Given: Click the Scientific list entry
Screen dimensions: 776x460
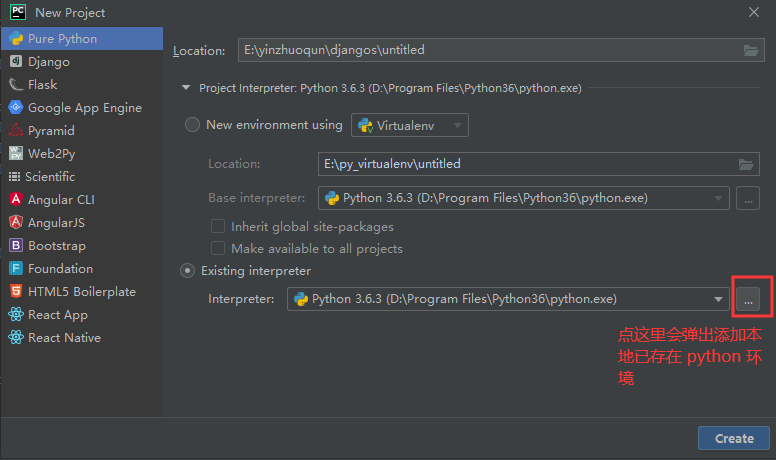Looking at the screenshot, I should 82,176.
